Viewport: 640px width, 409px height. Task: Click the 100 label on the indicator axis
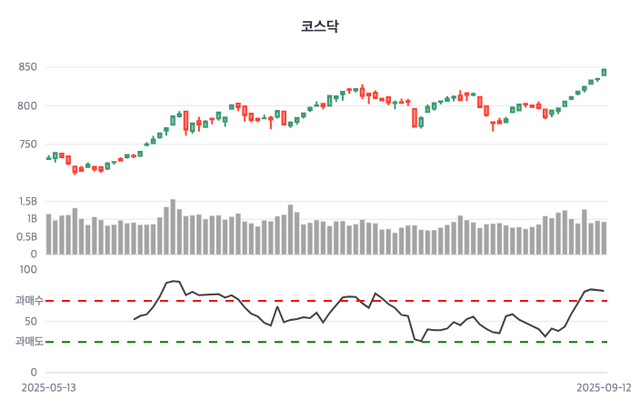coord(28,269)
